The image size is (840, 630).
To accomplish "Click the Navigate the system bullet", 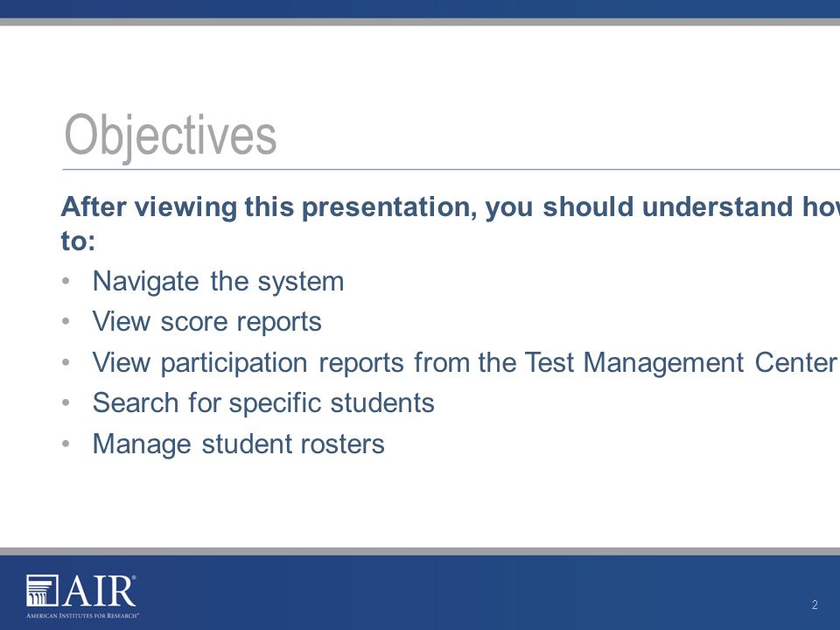I will [218, 281].
